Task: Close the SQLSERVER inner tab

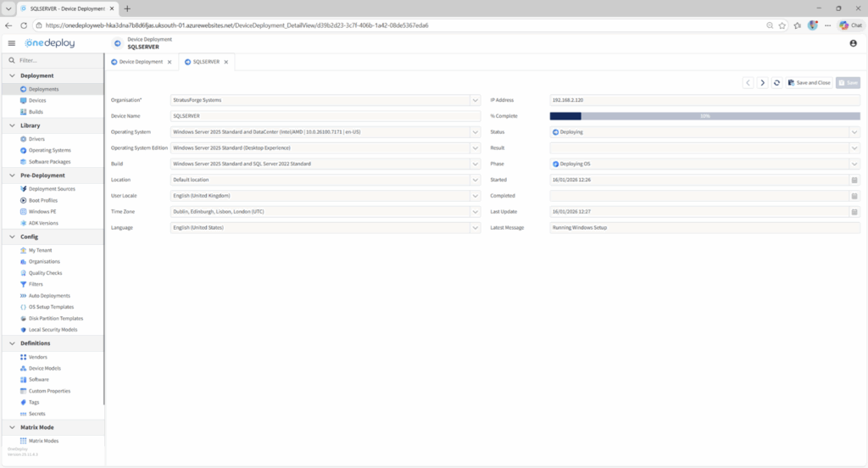Action: click(225, 62)
